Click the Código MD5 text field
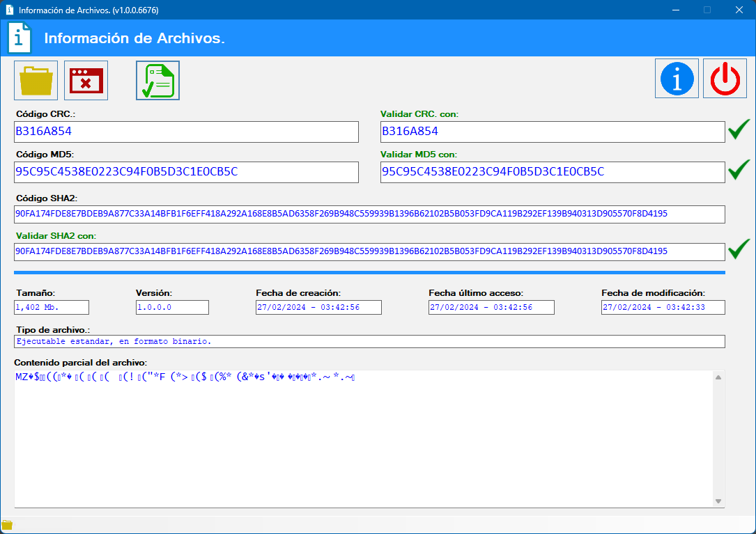Screen dimensions: 756x534 (186, 172)
